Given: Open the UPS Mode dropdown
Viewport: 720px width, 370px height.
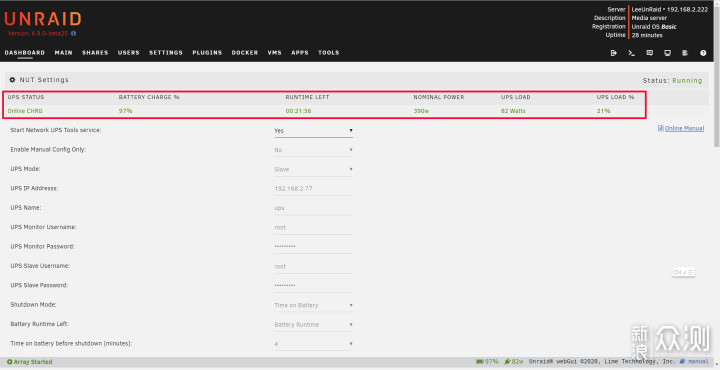Looking at the screenshot, I should pyautogui.click(x=314, y=169).
